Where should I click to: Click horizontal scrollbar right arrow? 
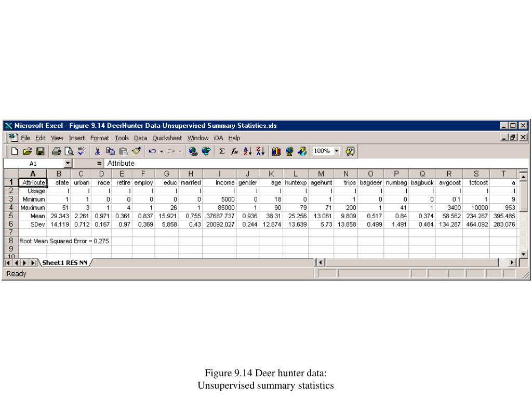pyautogui.click(x=512, y=262)
